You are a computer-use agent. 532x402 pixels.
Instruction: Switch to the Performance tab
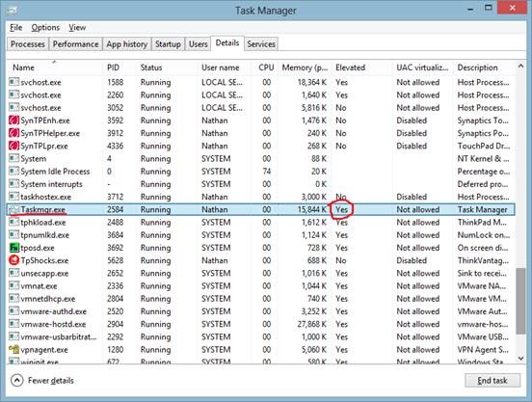click(x=76, y=44)
